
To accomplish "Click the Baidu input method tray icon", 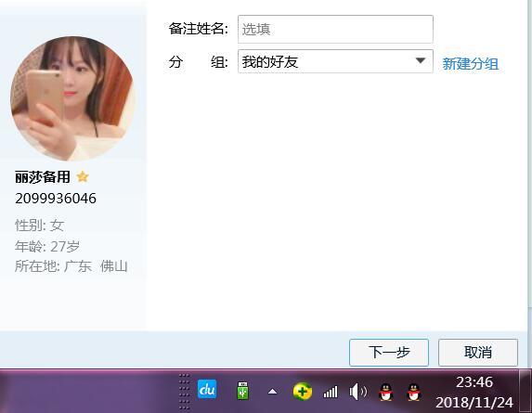I will point(207,389).
